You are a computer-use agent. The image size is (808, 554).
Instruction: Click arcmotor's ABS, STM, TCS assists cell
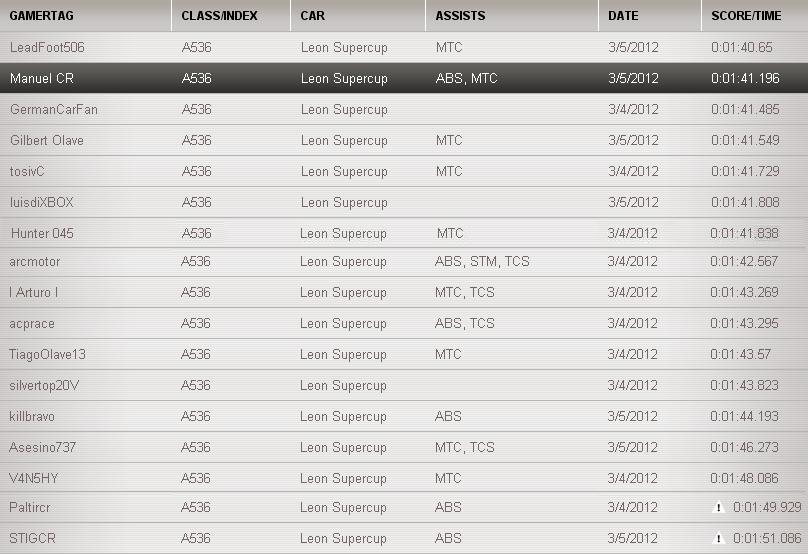click(x=482, y=262)
